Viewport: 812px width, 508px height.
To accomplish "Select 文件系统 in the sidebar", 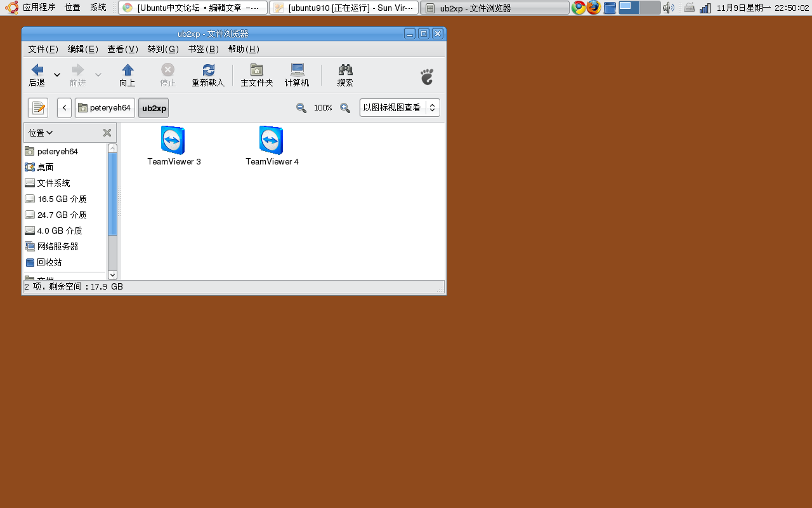I will (x=65, y=183).
